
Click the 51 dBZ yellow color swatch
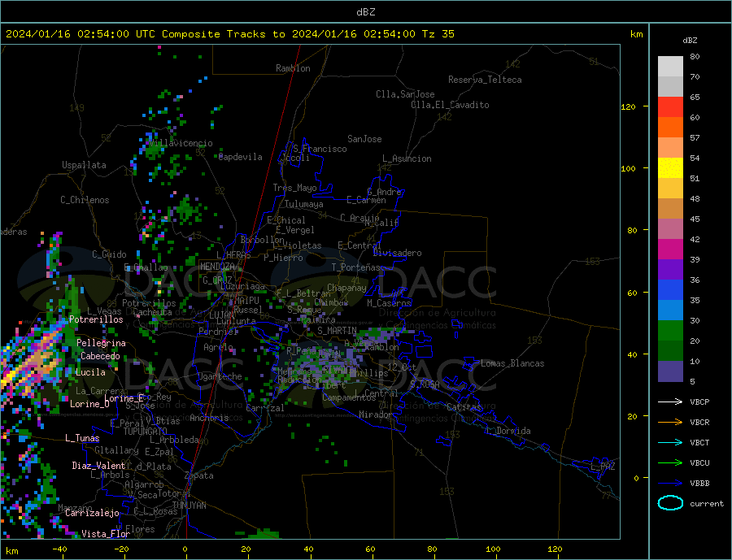point(670,168)
